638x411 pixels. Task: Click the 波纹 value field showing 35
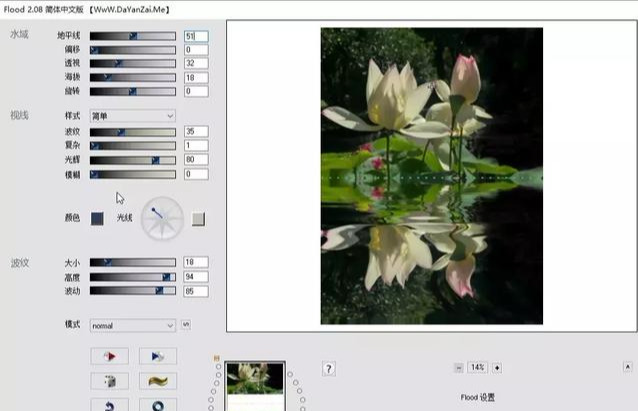[196, 131]
